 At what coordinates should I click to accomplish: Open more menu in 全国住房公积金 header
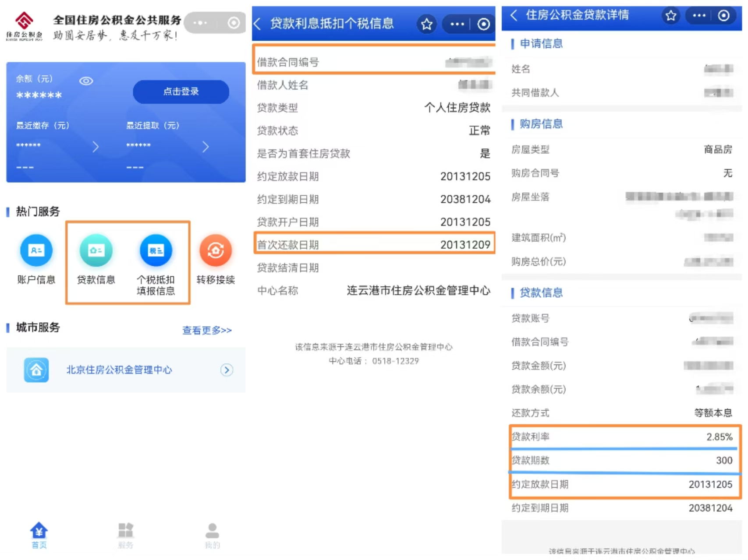point(200,23)
